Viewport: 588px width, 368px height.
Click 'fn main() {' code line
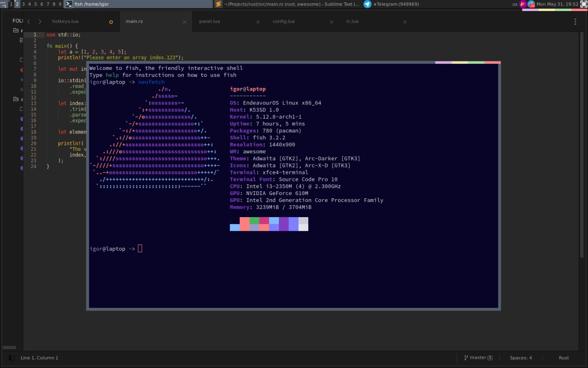click(x=62, y=46)
